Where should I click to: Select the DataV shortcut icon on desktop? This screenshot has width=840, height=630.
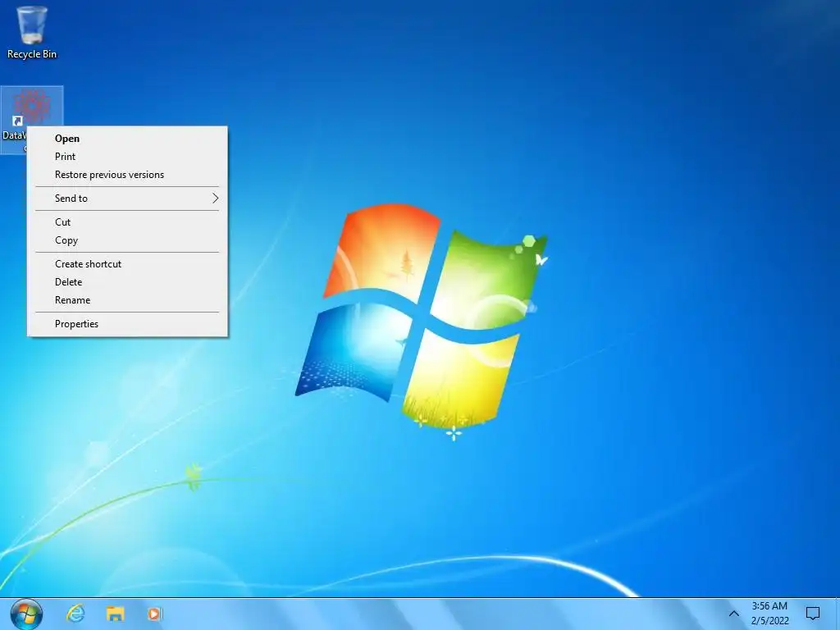(x=31, y=106)
